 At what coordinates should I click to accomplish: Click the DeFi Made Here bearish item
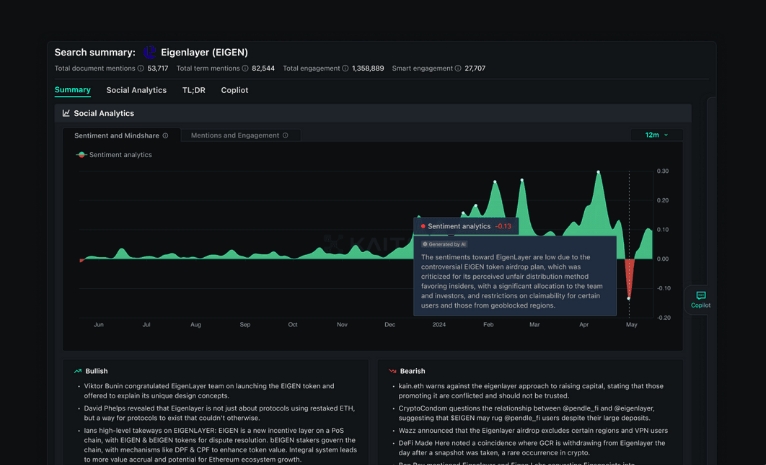coord(532,448)
